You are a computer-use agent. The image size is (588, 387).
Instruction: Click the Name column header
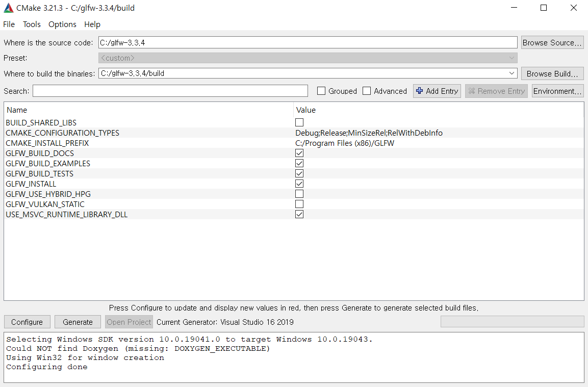click(17, 110)
